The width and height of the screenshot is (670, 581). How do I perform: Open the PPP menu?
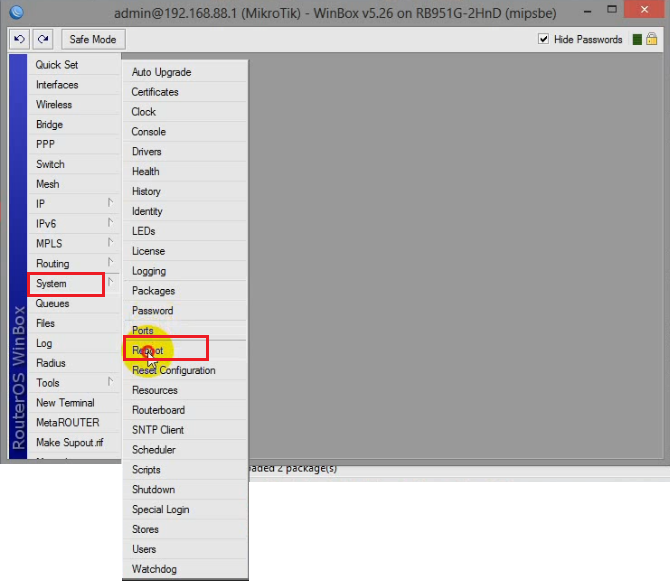pyautogui.click(x=73, y=144)
